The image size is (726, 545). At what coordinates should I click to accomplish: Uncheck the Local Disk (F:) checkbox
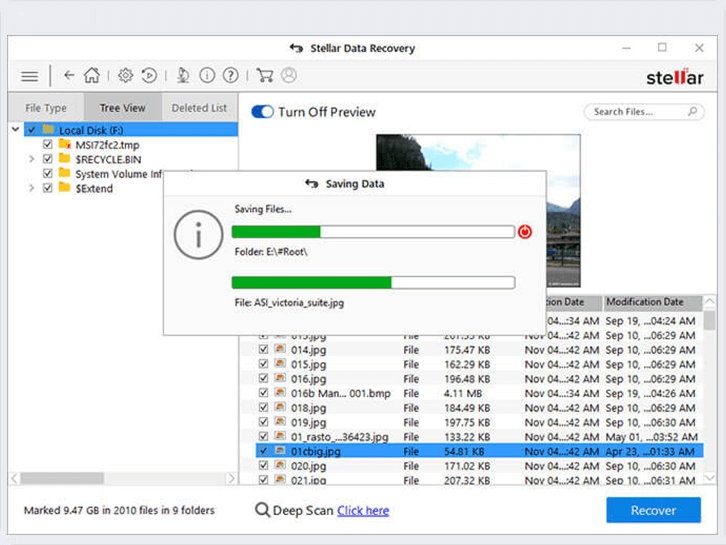point(31,130)
